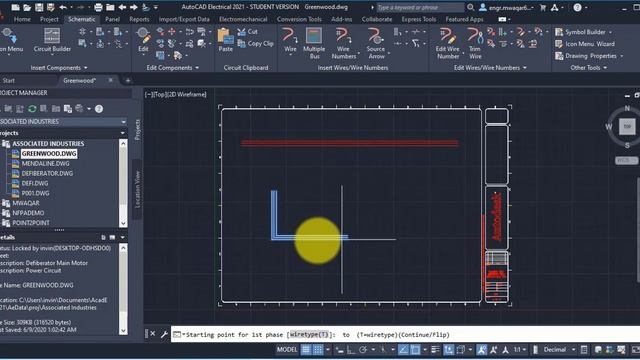This screenshot has width=640, height=360.
Task: Click the customization wrench icon by command line
Action: coord(164,334)
